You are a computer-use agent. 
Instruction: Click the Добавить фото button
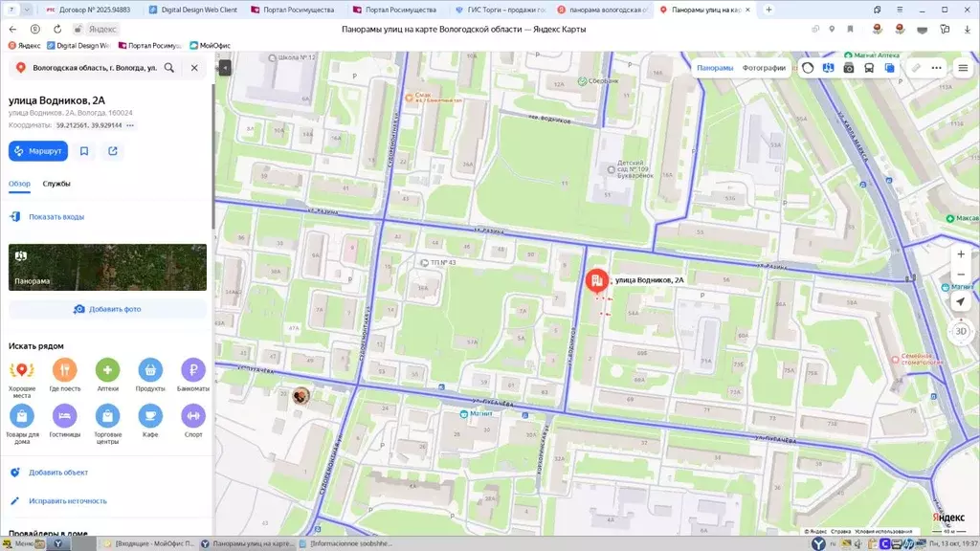click(107, 309)
